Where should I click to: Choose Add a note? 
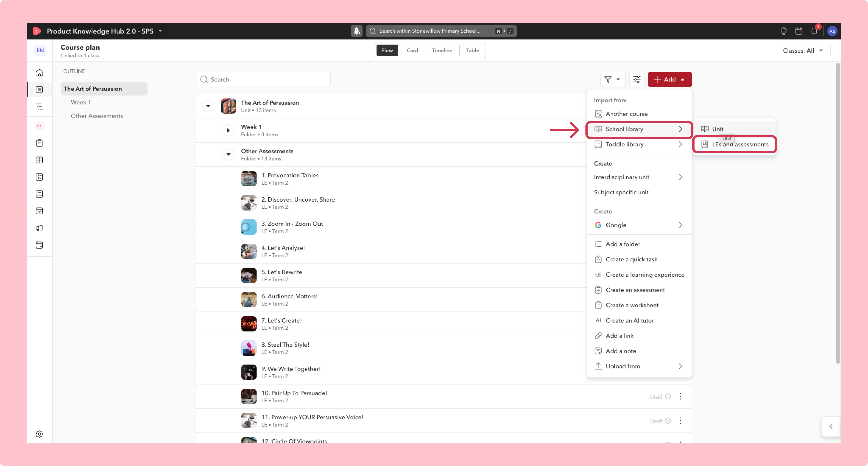tap(639, 351)
